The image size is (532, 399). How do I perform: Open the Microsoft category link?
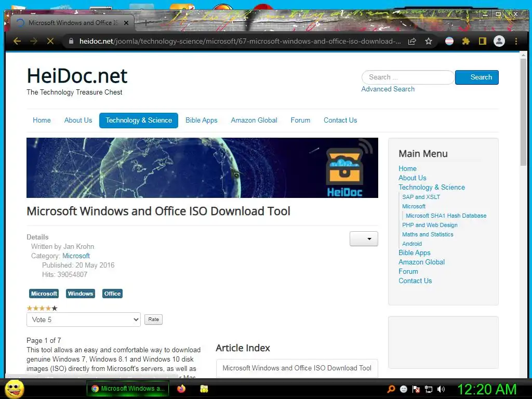point(76,256)
